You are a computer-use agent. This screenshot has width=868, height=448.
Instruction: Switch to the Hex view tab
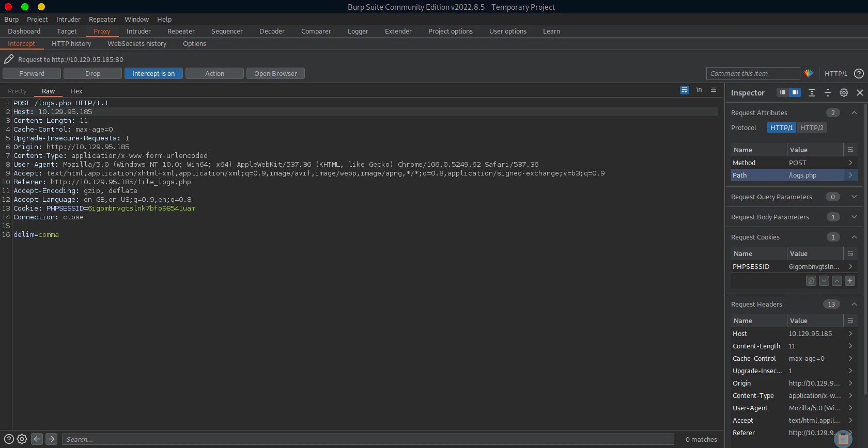(76, 91)
